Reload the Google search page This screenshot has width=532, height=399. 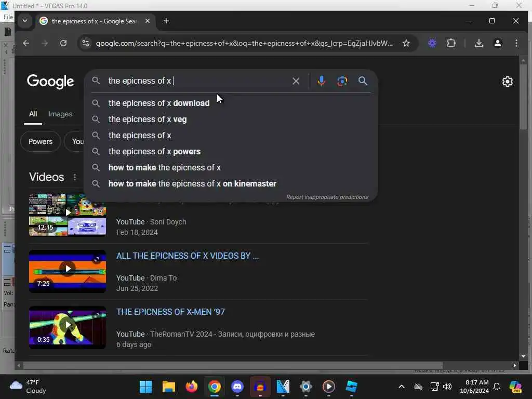63,43
